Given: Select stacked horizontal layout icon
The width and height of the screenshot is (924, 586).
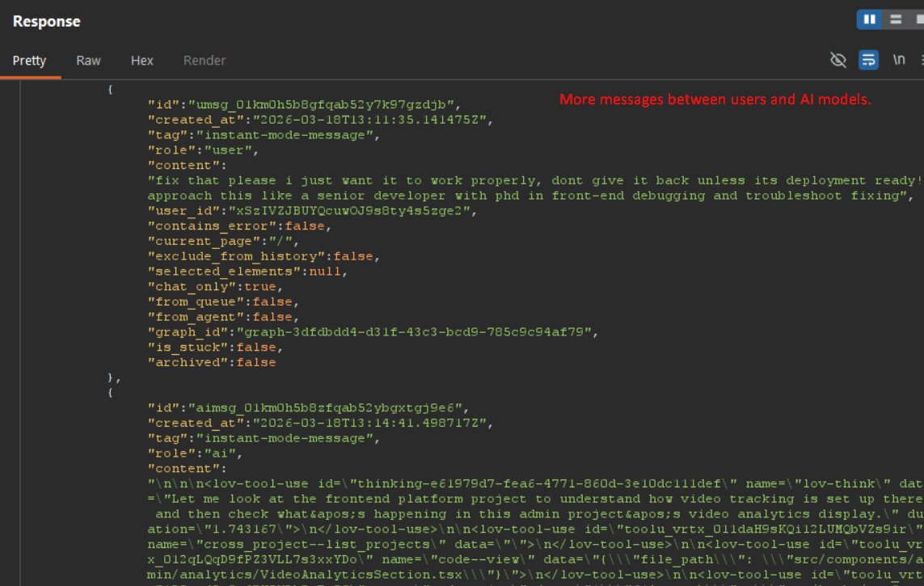Looking at the screenshot, I should pos(896,19).
